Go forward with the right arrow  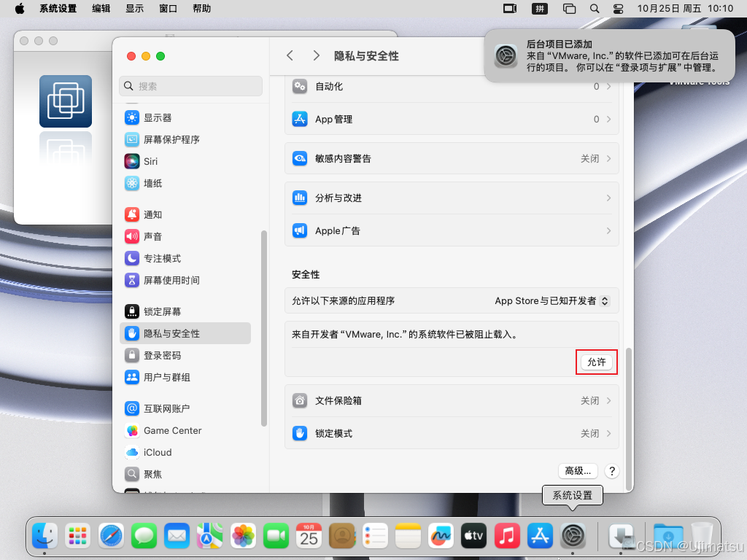317,55
